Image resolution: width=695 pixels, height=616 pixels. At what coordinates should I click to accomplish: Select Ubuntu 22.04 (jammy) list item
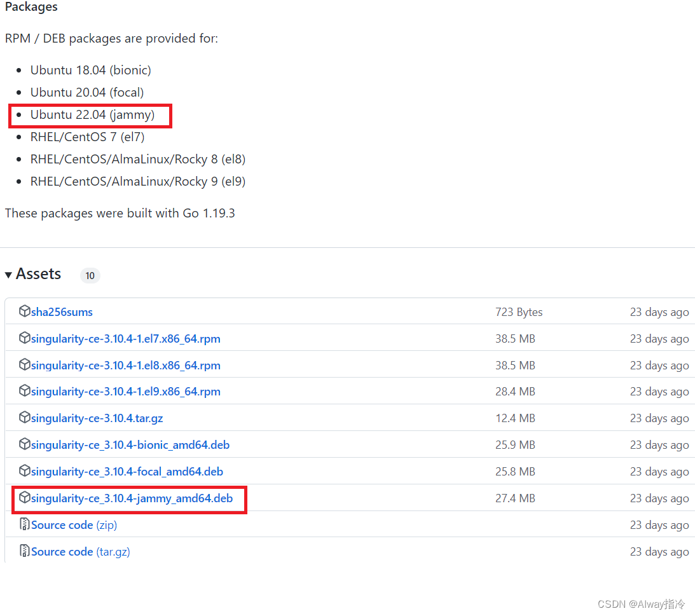pyautogui.click(x=92, y=115)
